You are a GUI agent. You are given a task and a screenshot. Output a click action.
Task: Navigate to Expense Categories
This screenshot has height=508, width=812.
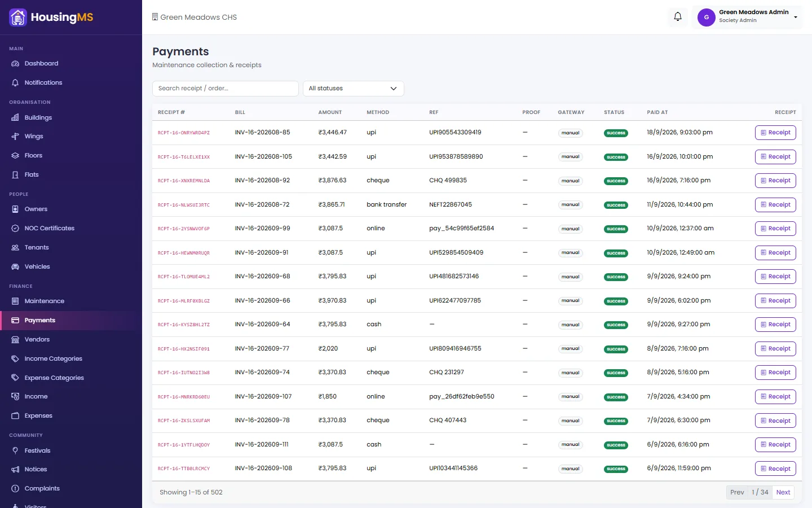68,378
